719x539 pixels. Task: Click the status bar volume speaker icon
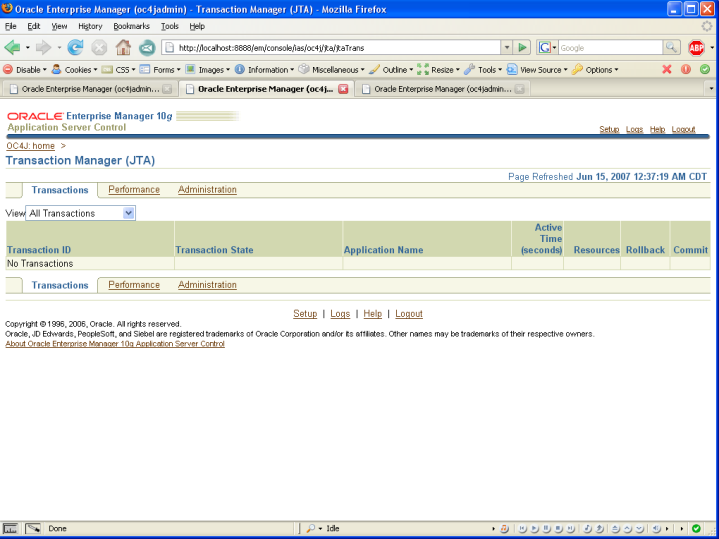point(656,528)
